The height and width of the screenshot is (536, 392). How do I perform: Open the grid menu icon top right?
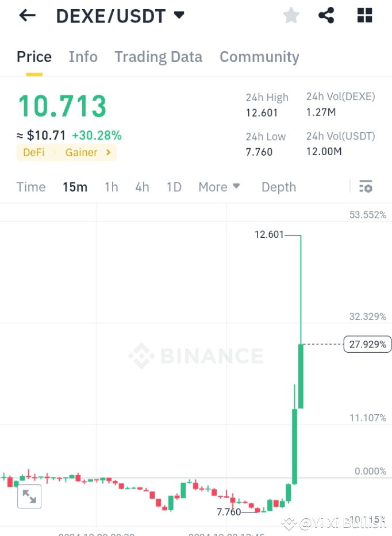[364, 16]
